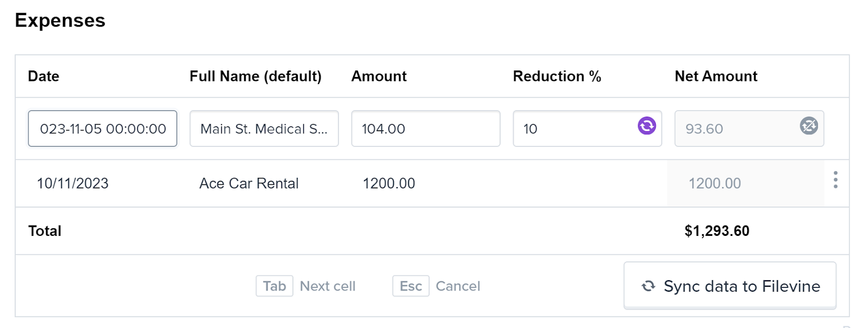The height and width of the screenshot is (328, 868).
Task: Edit the Full Name field Main St. Medical
Action: [264, 128]
